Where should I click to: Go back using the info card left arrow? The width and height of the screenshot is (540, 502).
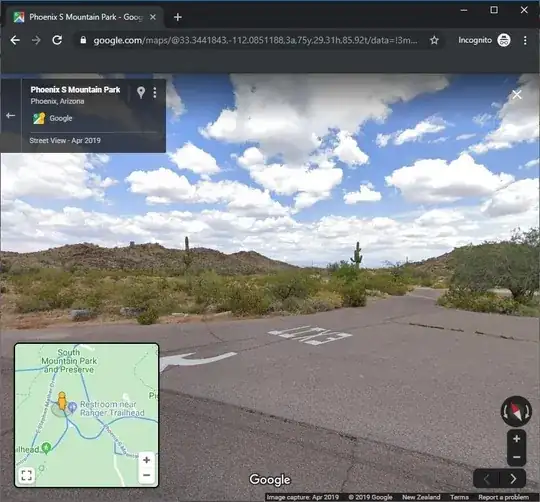[x=11, y=116]
